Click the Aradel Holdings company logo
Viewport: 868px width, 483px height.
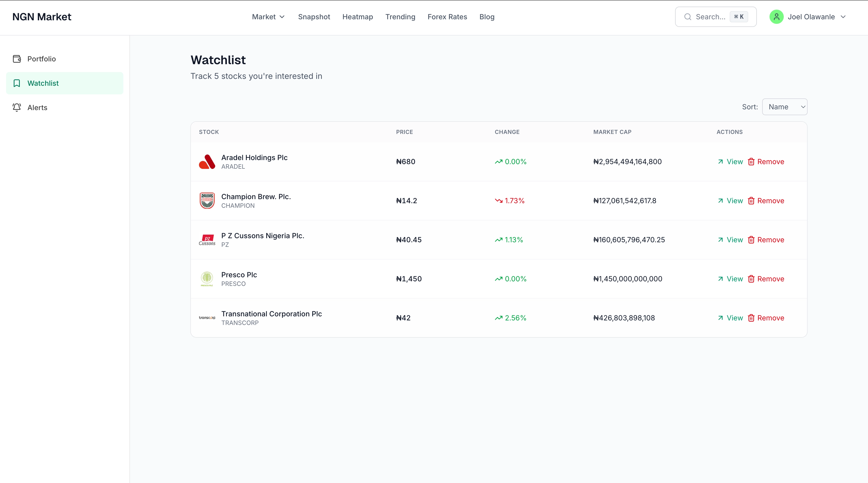click(207, 162)
